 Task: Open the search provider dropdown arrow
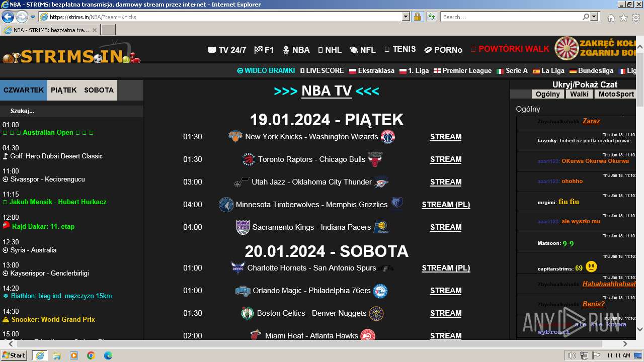click(x=594, y=17)
